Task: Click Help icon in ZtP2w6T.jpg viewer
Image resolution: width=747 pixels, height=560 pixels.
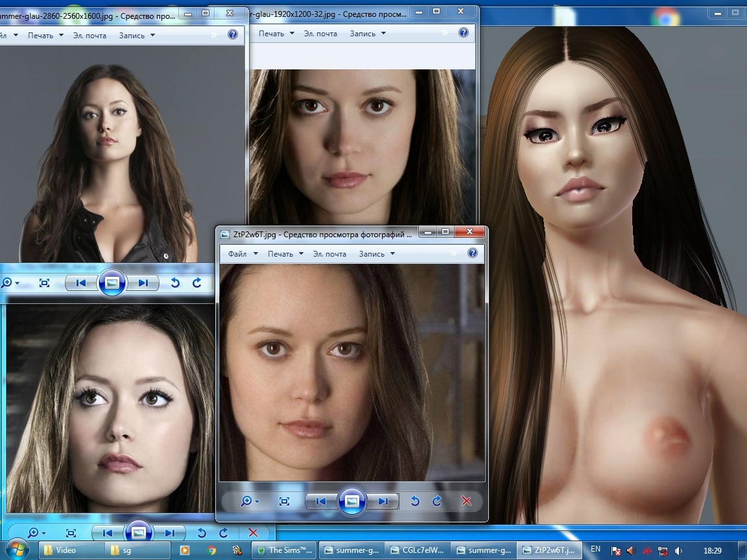Action: click(x=472, y=253)
